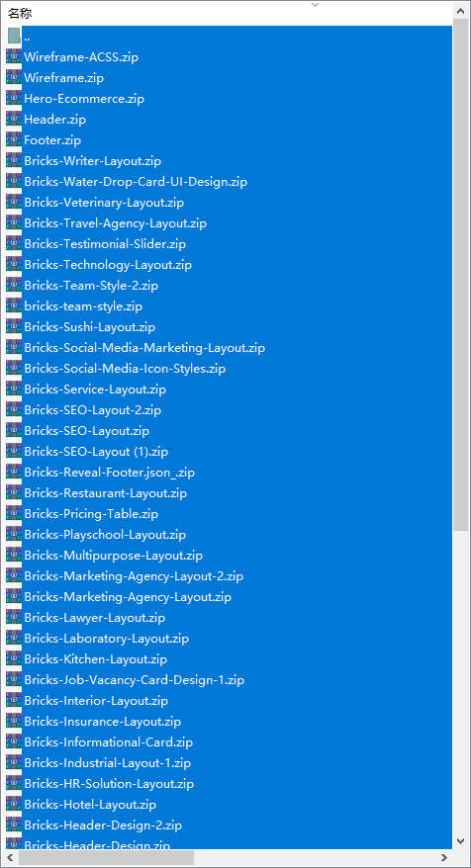The width and height of the screenshot is (471, 868).
Task: Click the icon of Bricks-Social-Media-Icon-Styles.zip
Action: click(14, 368)
